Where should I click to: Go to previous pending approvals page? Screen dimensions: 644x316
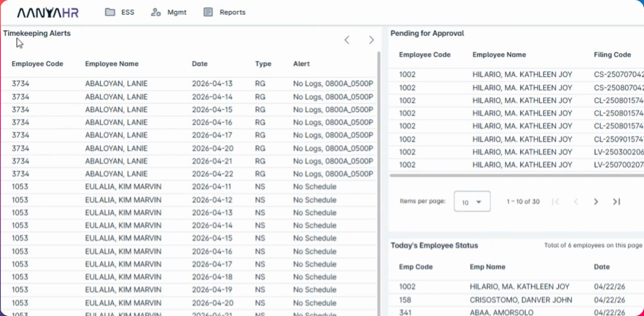click(576, 201)
